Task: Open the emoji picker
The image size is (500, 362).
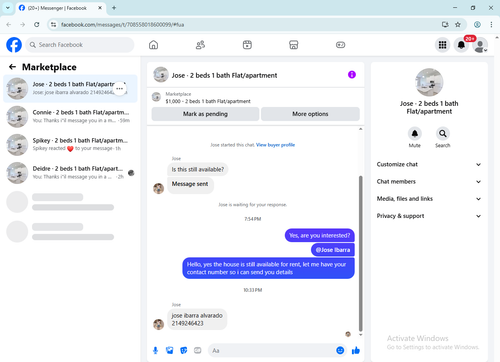Action: click(x=340, y=350)
